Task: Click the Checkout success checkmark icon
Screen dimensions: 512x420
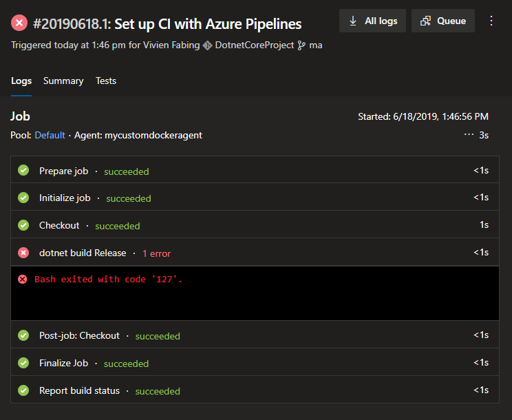Action: coord(23,225)
